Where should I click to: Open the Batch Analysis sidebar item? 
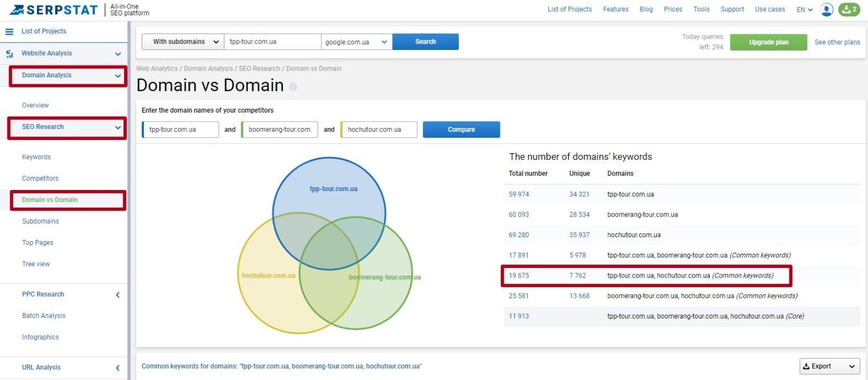[44, 316]
